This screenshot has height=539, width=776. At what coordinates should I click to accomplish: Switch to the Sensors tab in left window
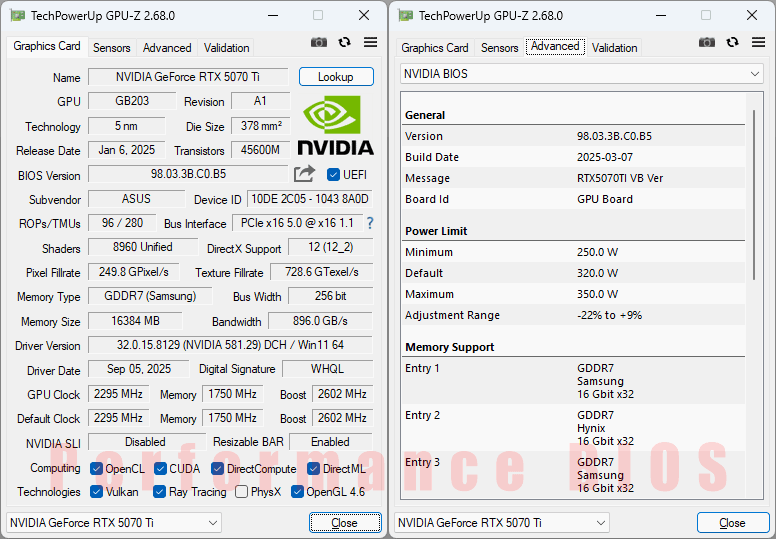point(112,48)
